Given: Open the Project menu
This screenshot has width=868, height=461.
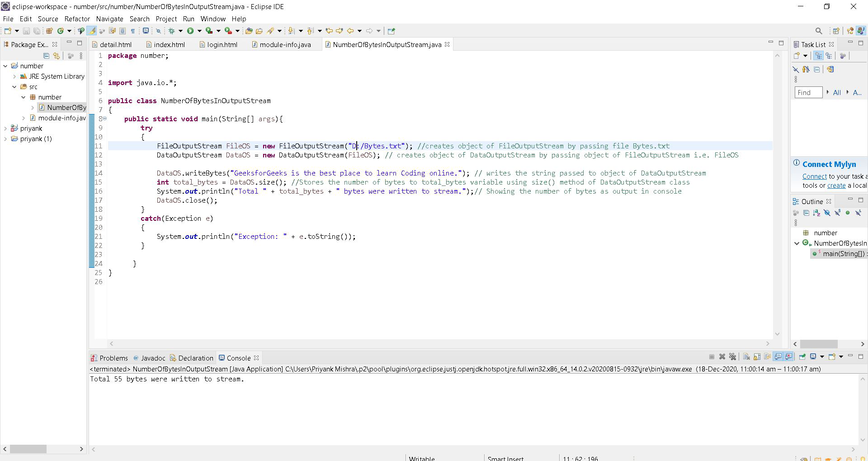Looking at the screenshot, I should pyautogui.click(x=166, y=19).
